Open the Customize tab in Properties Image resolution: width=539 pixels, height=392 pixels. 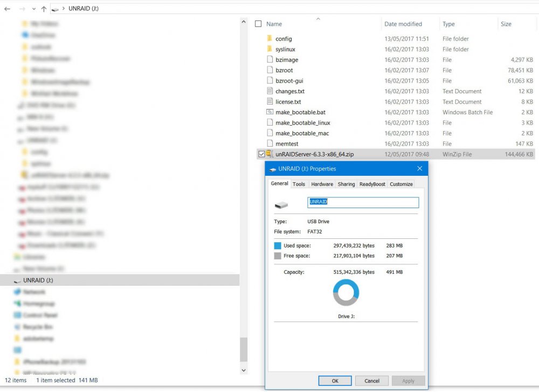[401, 184]
